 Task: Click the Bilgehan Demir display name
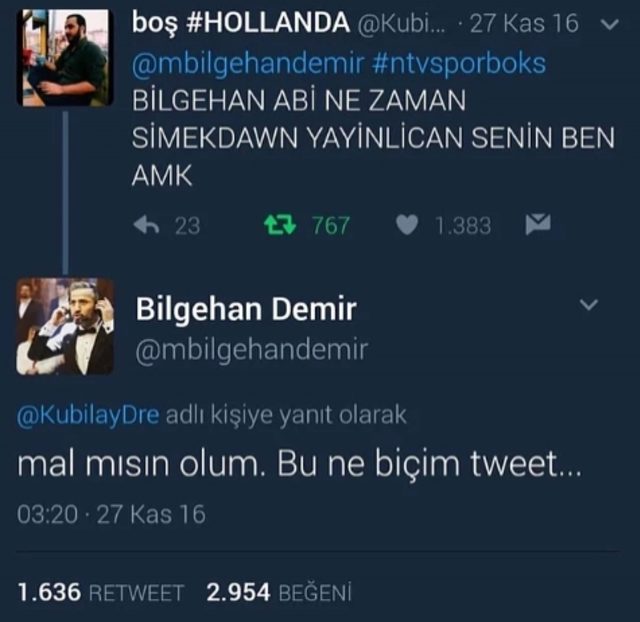tap(246, 309)
